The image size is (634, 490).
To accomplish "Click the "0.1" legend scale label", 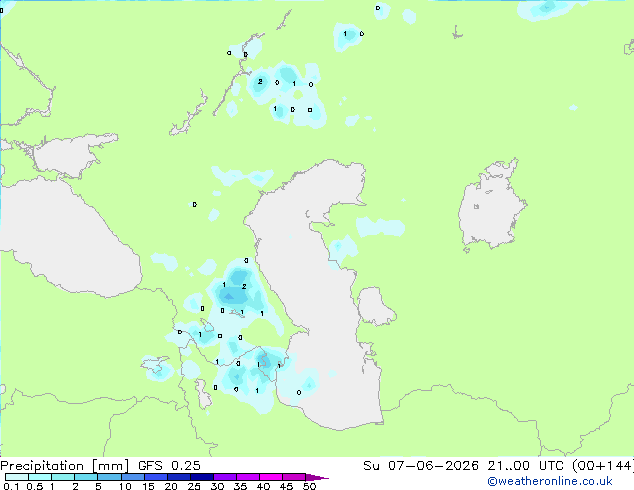I will tap(13, 486).
